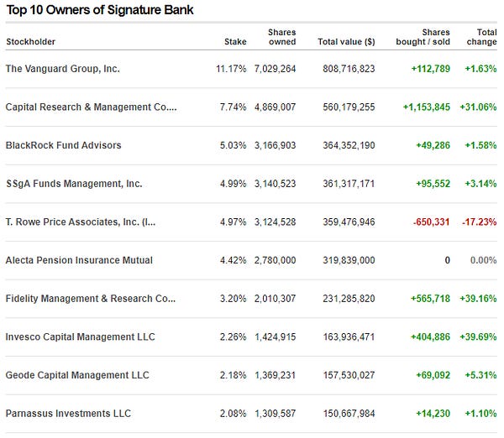This screenshot has height=438, width=504.
Task: Select total value 163,936,471
Action: click(x=349, y=336)
